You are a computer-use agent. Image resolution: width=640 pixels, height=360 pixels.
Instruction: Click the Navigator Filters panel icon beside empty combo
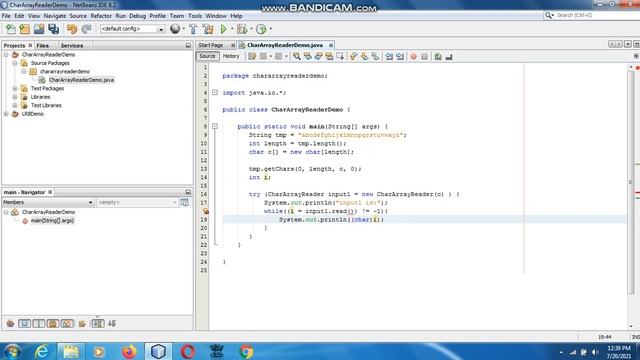[x=184, y=202]
